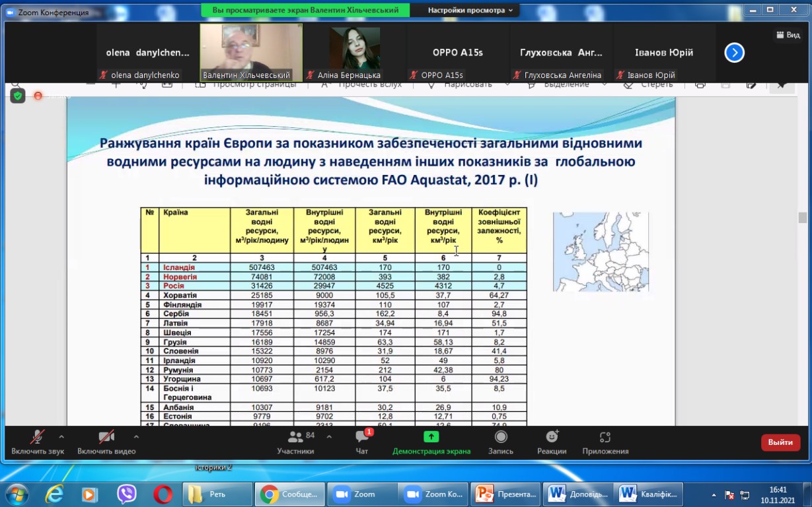
Task: Start recording with Запись
Action: click(x=501, y=442)
